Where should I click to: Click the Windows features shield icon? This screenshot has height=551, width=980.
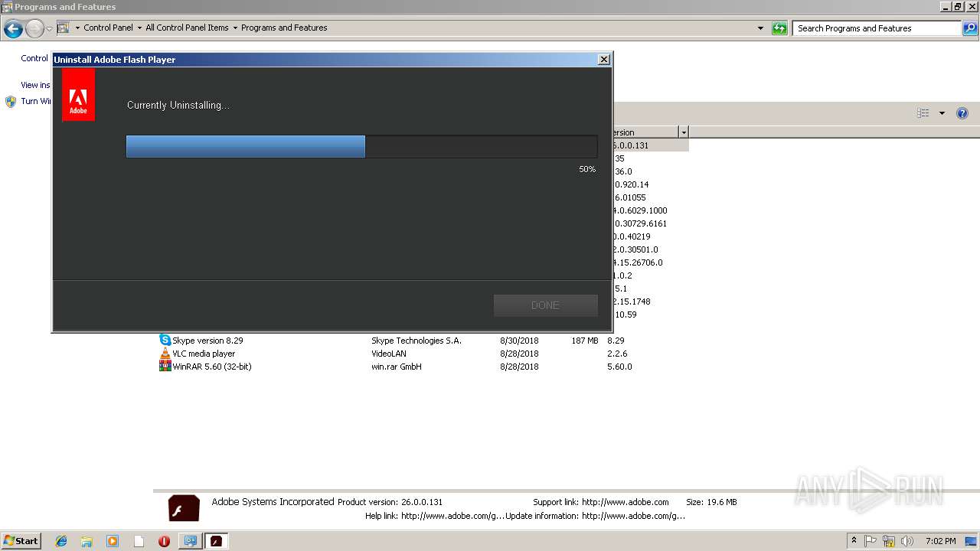11,101
